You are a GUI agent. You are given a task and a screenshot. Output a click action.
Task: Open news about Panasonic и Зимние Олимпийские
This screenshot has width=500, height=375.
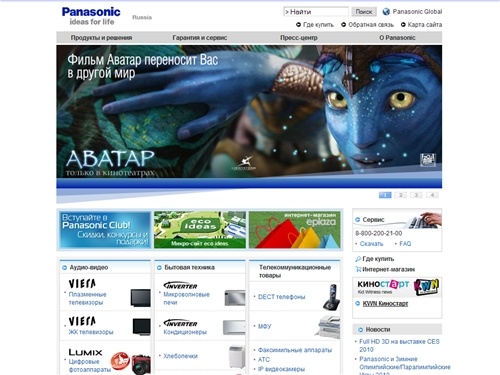405,365
